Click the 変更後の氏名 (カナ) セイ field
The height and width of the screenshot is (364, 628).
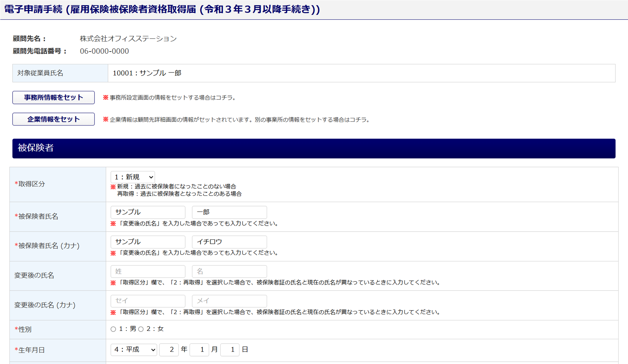pyautogui.click(x=148, y=301)
